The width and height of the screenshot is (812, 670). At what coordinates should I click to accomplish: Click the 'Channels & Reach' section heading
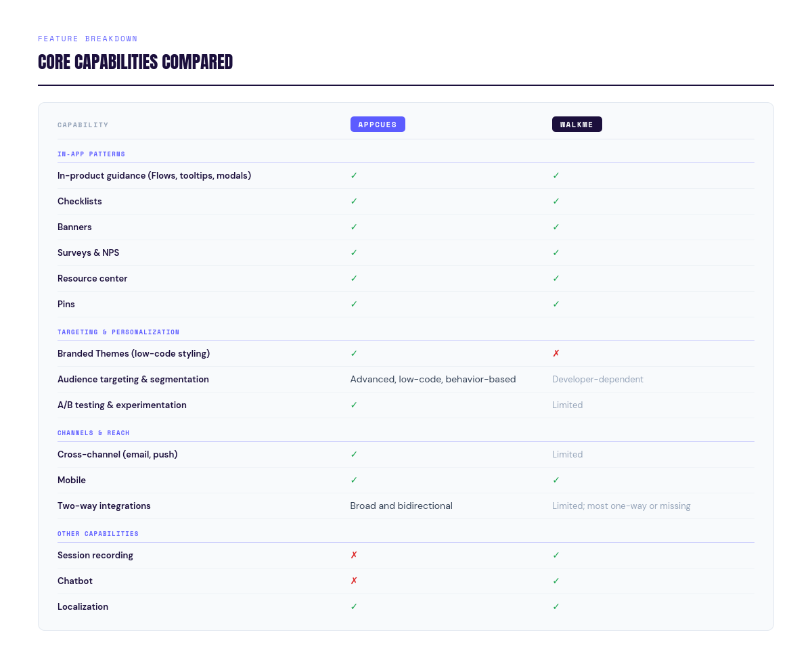tap(93, 433)
